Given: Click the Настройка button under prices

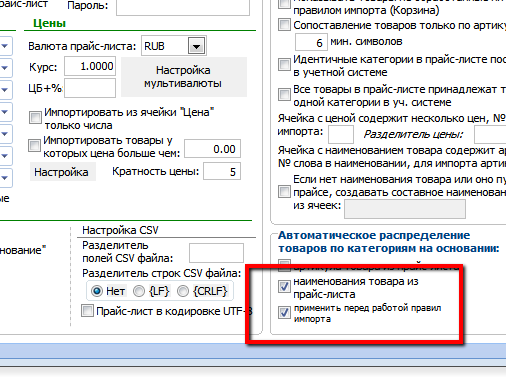Looking at the screenshot, I should coord(63,172).
